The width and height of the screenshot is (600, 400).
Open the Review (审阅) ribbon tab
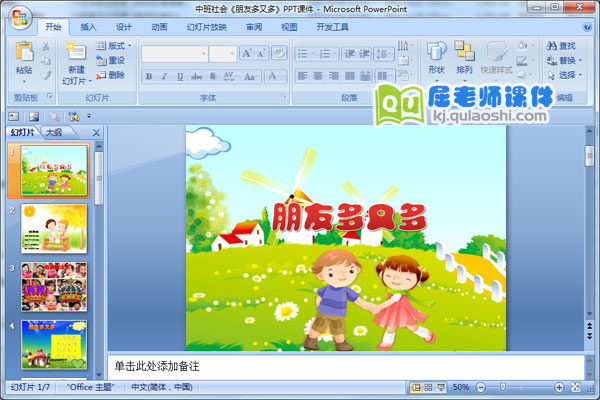[254, 27]
